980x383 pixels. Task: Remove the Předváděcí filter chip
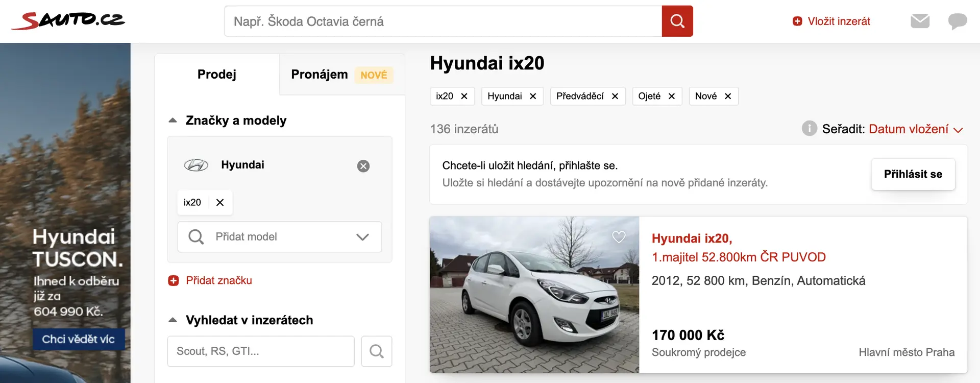(615, 96)
